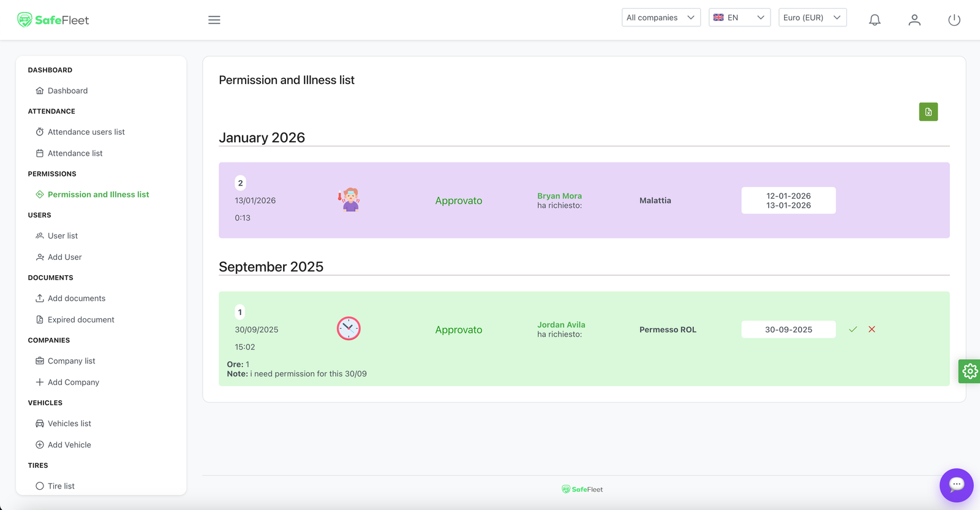Click the 30-09-2025 date field
The height and width of the screenshot is (510, 980).
pos(788,330)
